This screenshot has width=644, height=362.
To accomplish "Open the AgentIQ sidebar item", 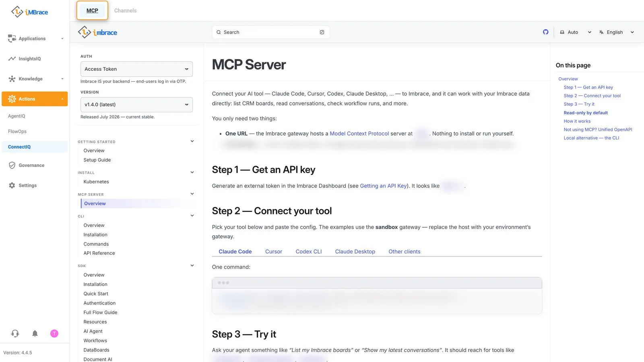I will [x=17, y=116].
